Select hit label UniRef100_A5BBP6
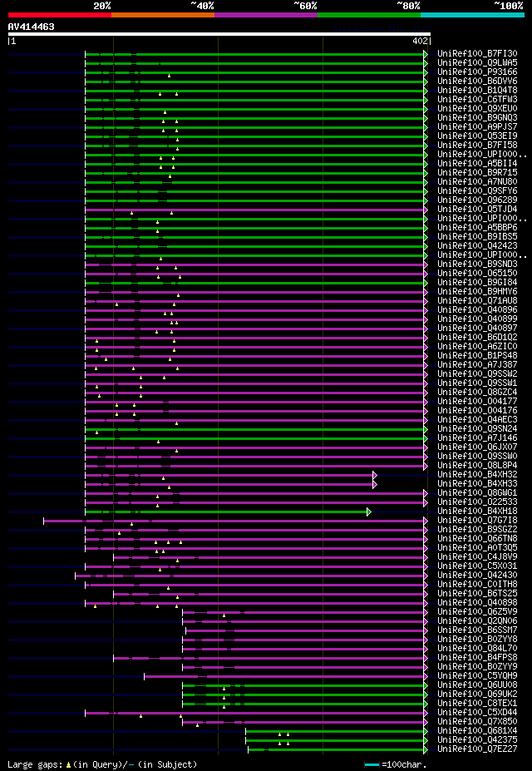 pos(477,228)
